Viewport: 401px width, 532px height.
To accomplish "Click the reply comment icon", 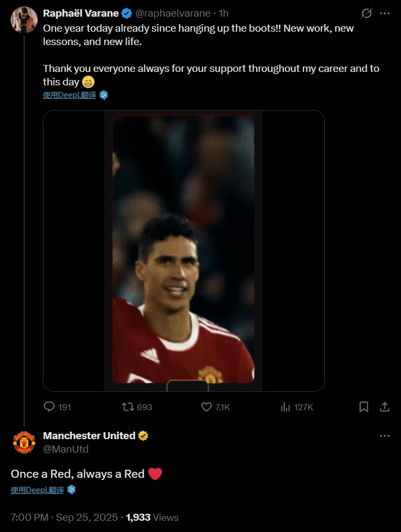I will (x=49, y=407).
